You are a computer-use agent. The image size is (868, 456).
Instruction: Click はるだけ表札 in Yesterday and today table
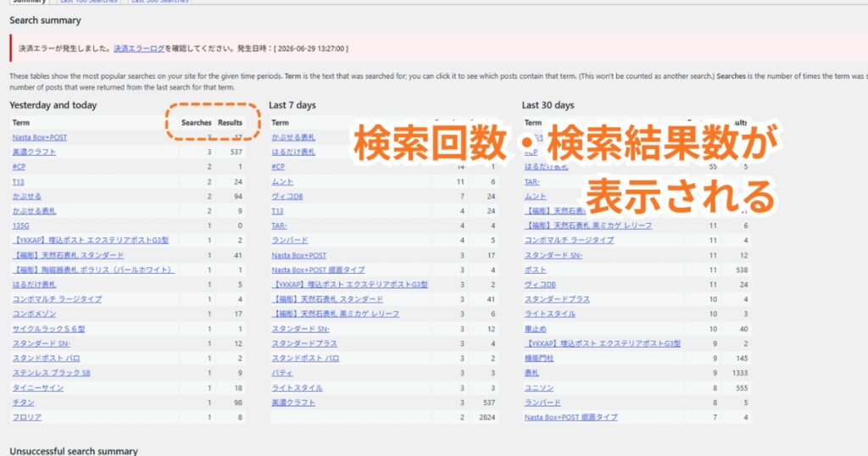click(34, 285)
